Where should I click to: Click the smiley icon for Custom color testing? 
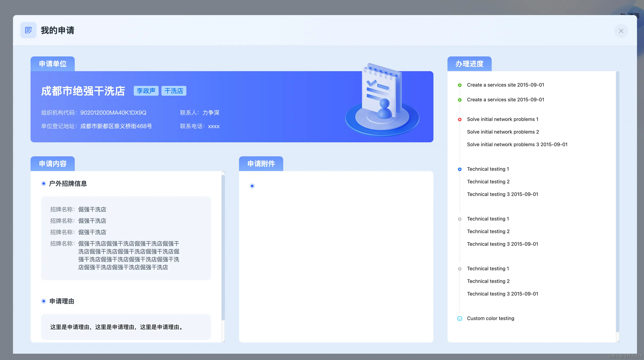click(x=460, y=319)
